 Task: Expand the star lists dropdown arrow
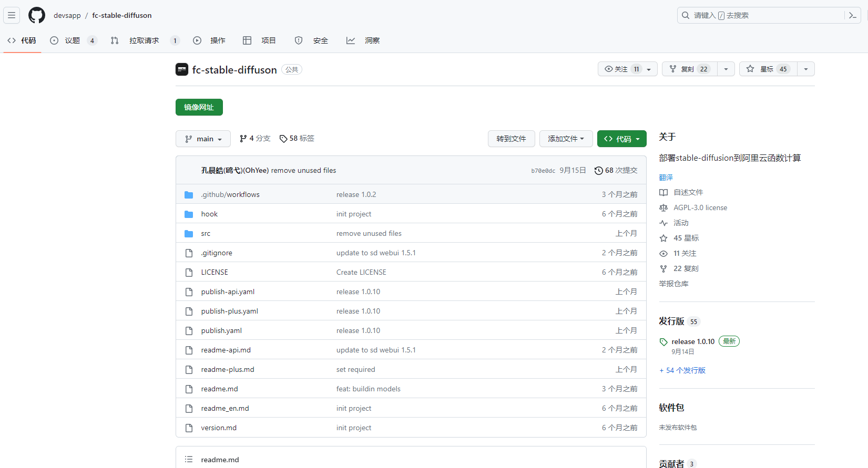click(x=806, y=69)
